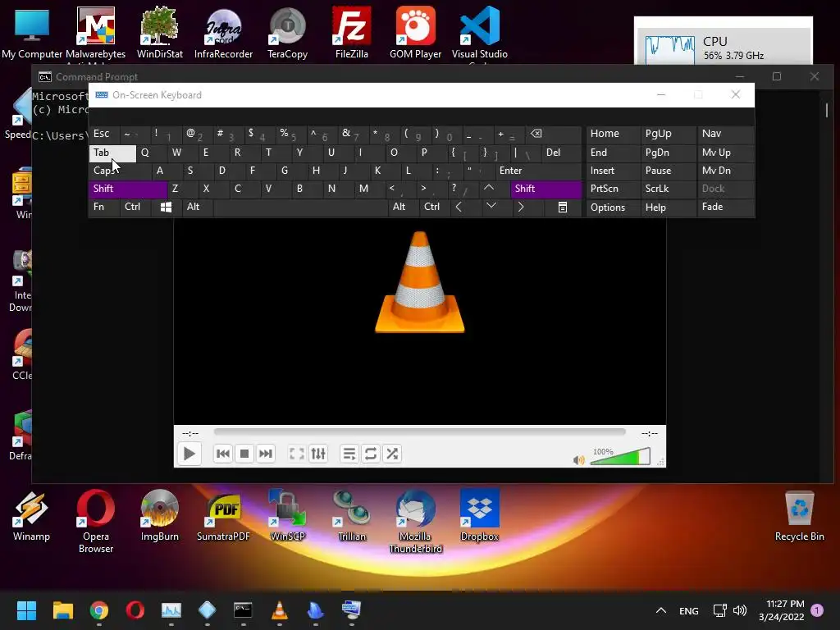Image resolution: width=840 pixels, height=630 pixels.
Task: Open Malwarebytes desktop icon
Action: pos(95,33)
